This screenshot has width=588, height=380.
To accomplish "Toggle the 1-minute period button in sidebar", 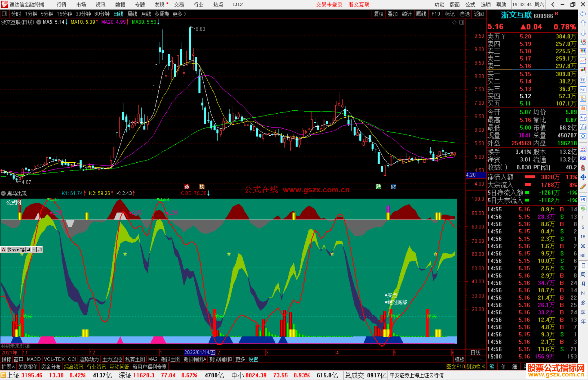I will [x=583, y=218].
